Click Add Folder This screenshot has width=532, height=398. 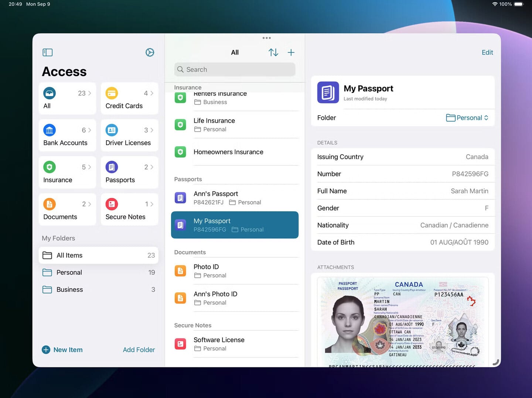(x=139, y=350)
